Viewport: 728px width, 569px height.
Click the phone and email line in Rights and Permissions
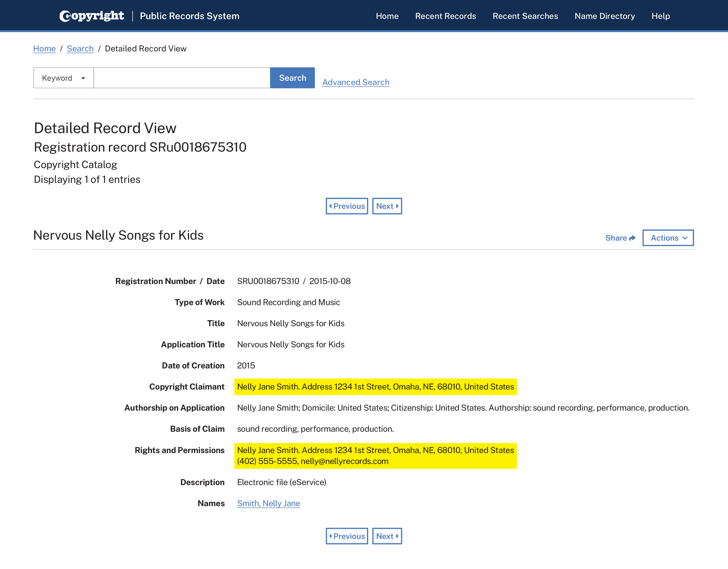tap(313, 461)
